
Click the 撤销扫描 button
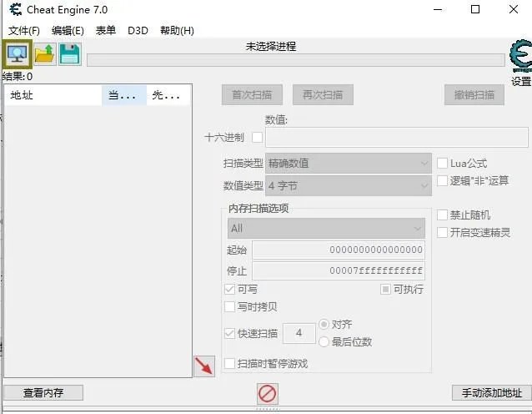tap(474, 95)
